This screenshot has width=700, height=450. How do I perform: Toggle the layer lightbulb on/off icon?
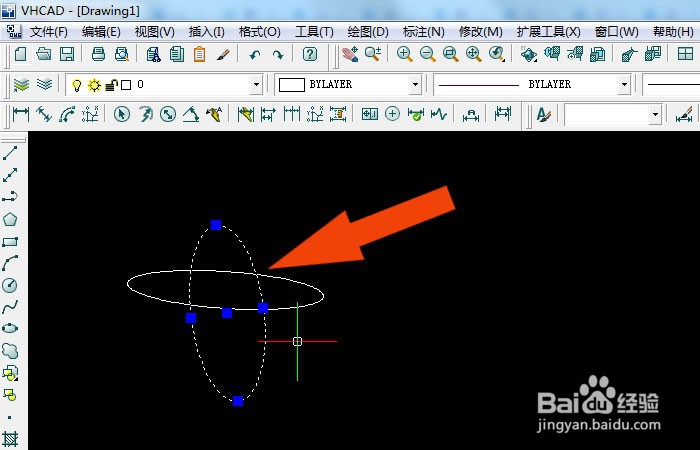click(77, 85)
